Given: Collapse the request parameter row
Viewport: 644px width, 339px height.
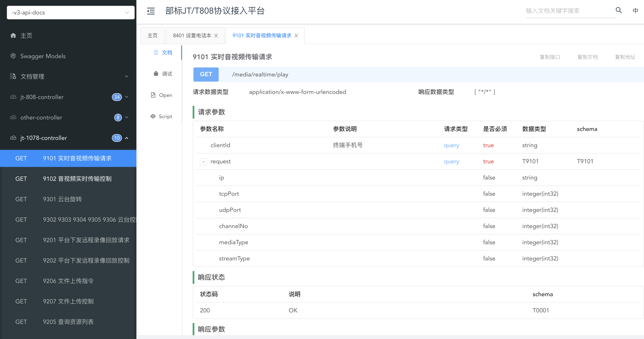Looking at the screenshot, I should pyautogui.click(x=204, y=162).
